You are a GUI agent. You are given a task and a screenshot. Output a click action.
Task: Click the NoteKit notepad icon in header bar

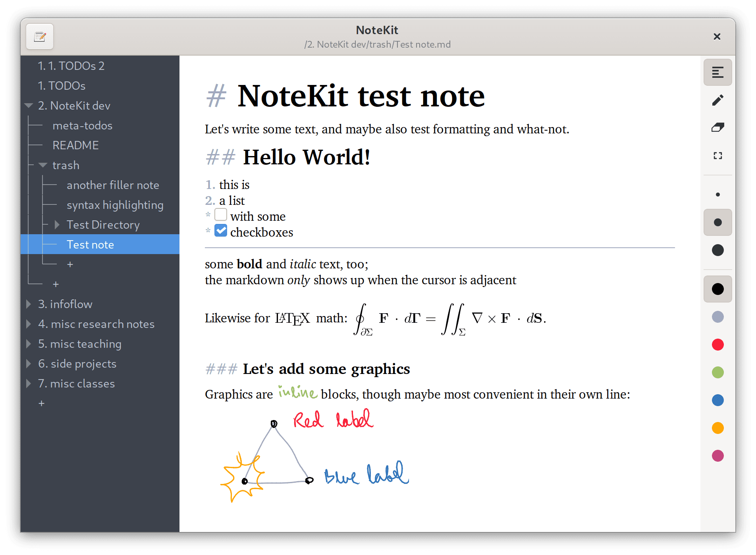click(40, 37)
